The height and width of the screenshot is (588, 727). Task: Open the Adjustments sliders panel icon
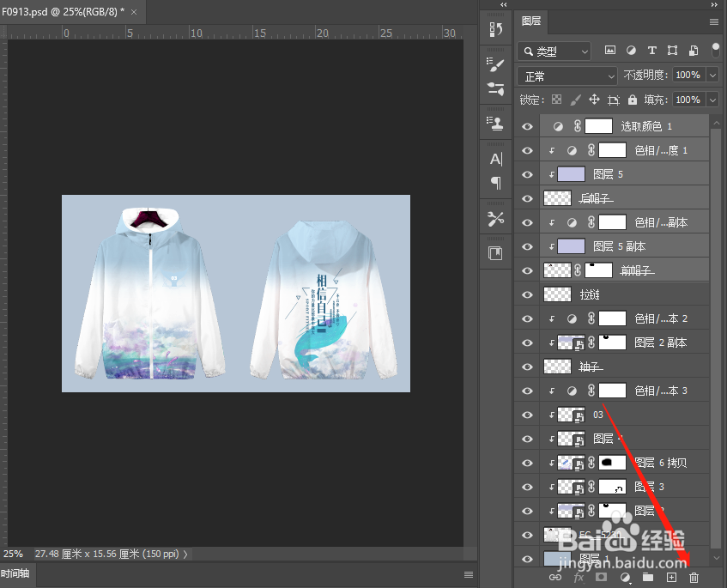pyautogui.click(x=495, y=88)
